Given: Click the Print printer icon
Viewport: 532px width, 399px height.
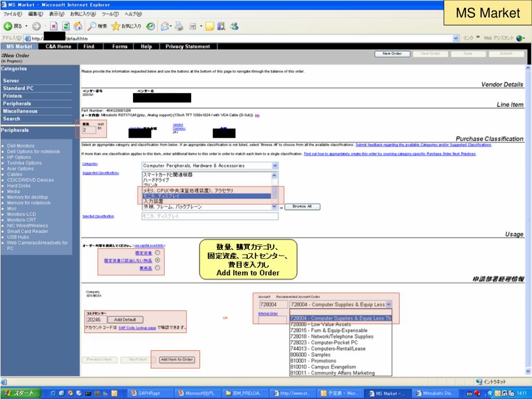Looking at the screenshot, I should pyautogui.click(x=179, y=26).
